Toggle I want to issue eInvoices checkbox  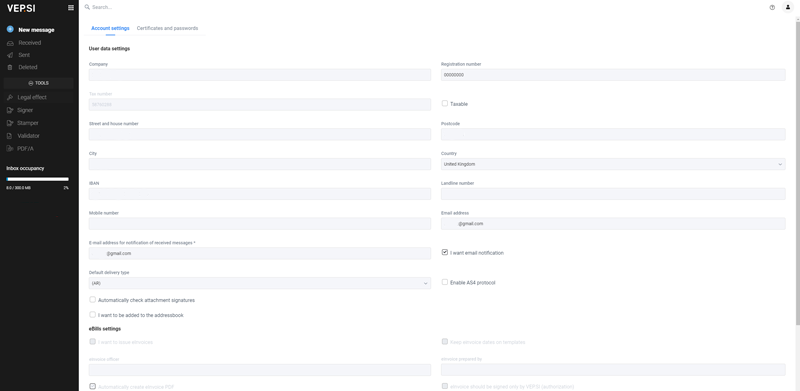pyautogui.click(x=92, y=341)
